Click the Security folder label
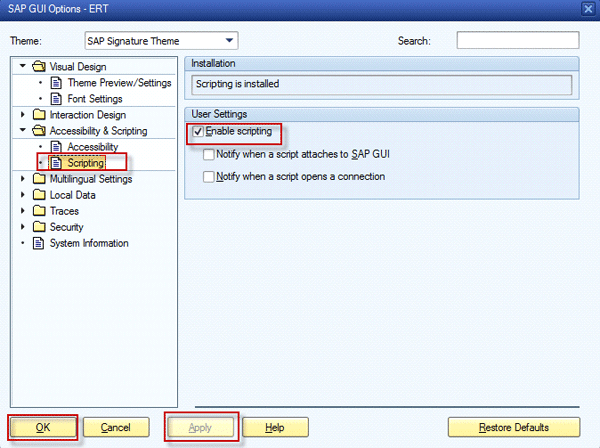The image size is (600, 448). pos(67,227)
